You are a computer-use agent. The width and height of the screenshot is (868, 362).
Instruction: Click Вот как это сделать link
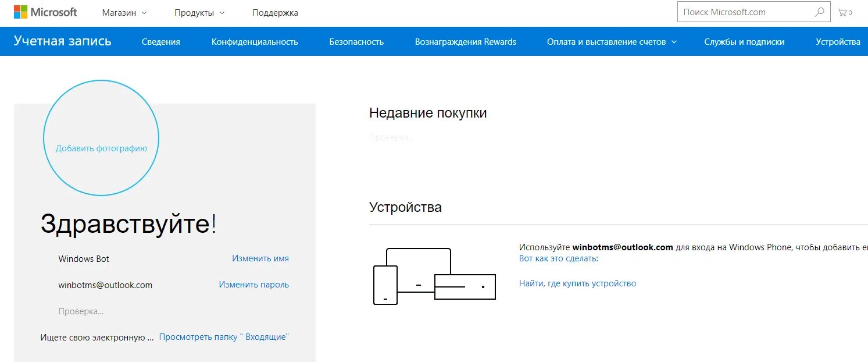click(x=559, y=258)
